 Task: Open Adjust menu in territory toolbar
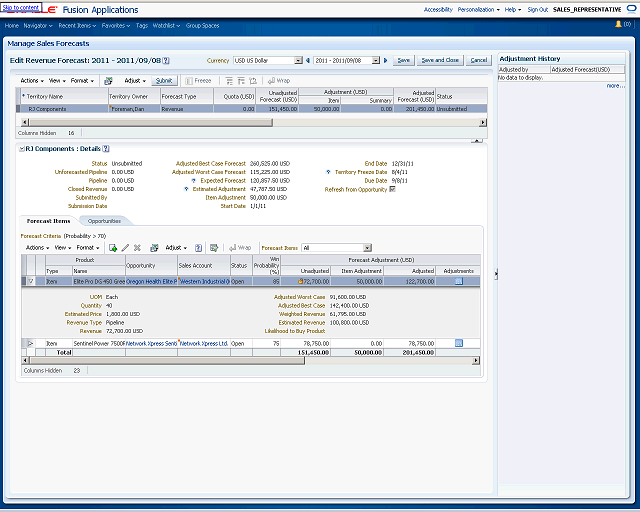click(x=135, y=81)
